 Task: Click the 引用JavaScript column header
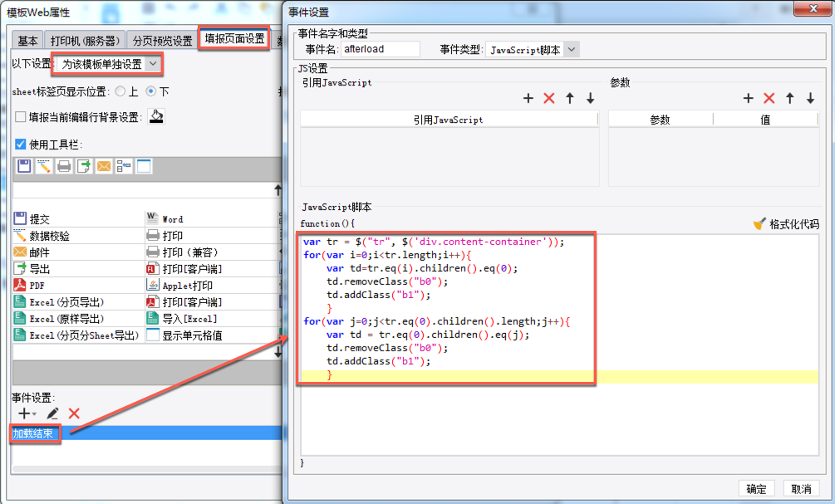(x=449, y=120)
